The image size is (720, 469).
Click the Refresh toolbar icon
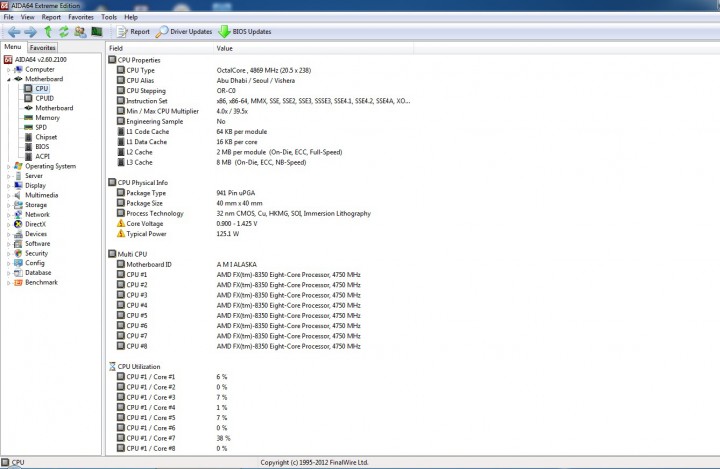[x=63, y=32]
